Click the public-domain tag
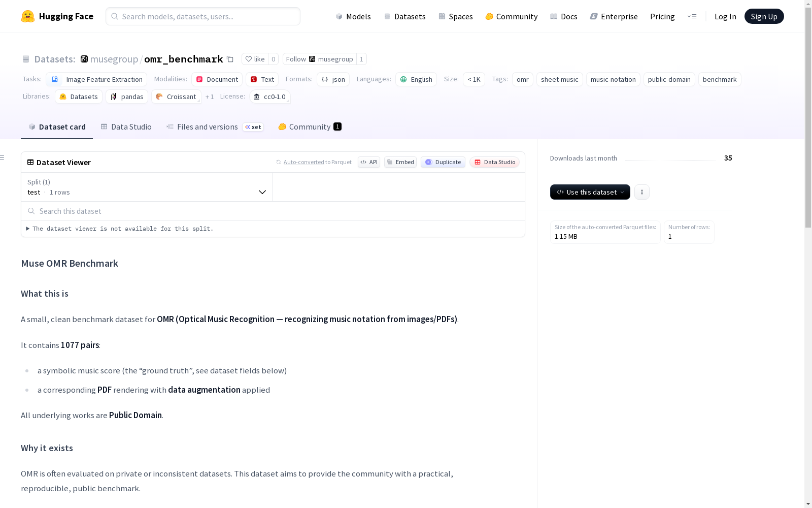The height and width of the screenshot is (508, 812). pyautogui.click(x=669, y=79)
